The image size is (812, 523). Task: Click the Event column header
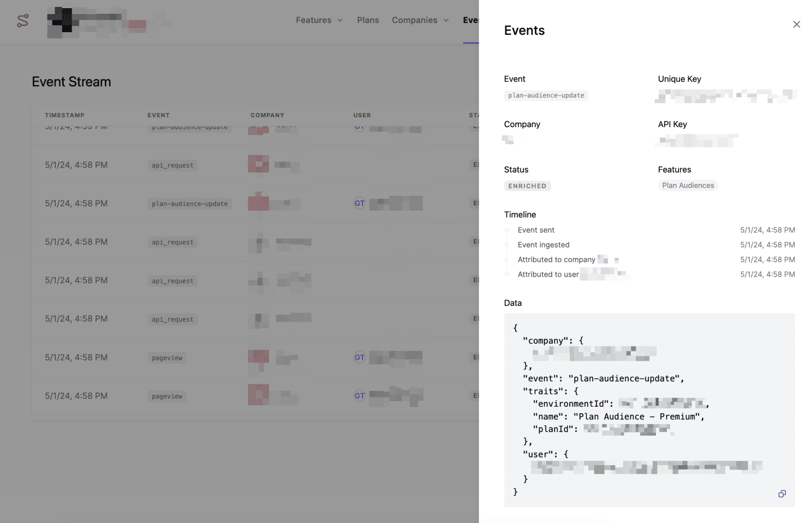coord(158,115)
